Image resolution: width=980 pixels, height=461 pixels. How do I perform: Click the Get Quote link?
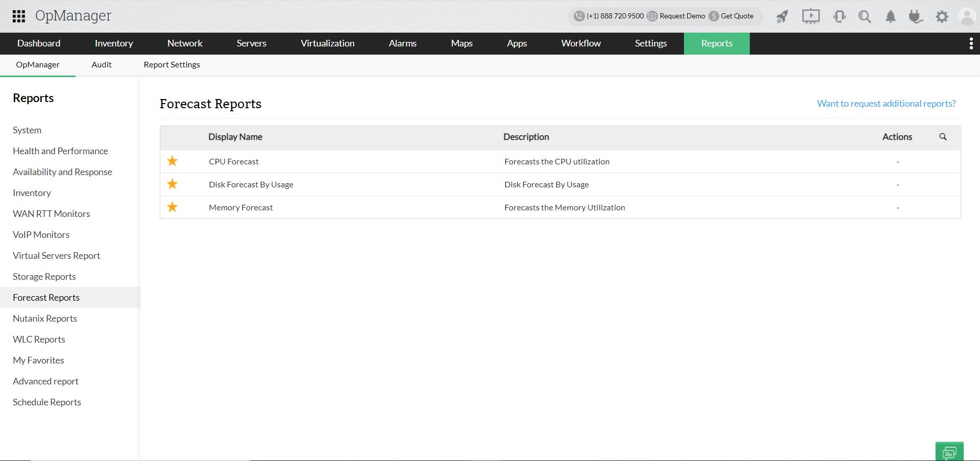click(737, 16)
